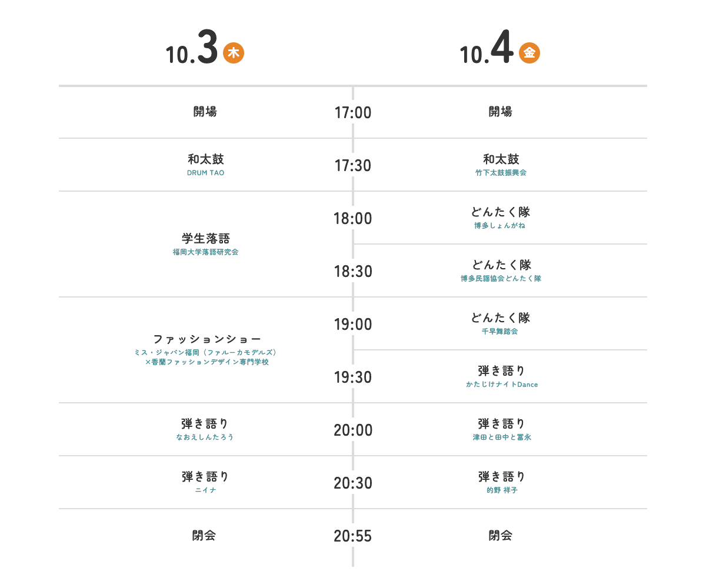Click ニイナ performer name
The image size is (706, 588).
tap(206, 490)
